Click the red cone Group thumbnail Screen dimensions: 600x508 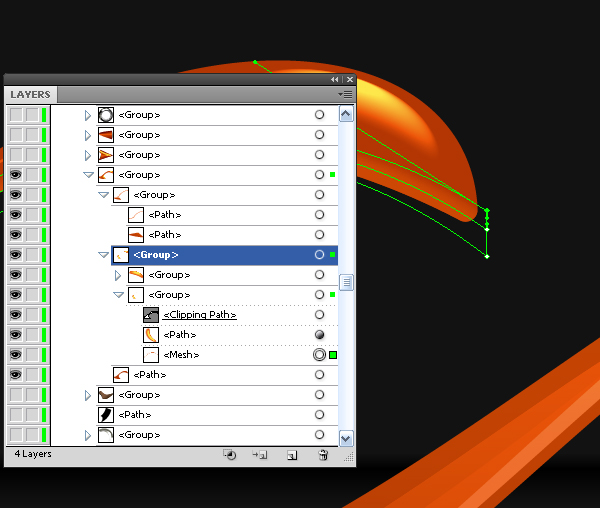click(x=106, y=135)
